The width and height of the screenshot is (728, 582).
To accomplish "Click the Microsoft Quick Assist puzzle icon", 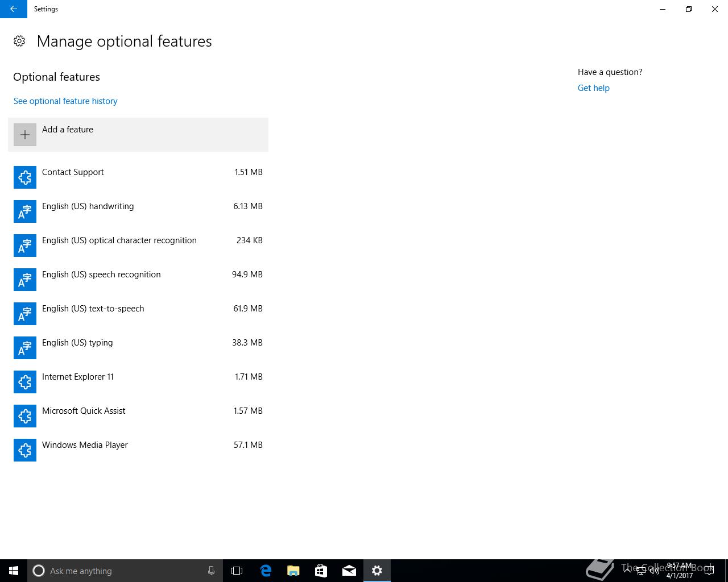I will 25,416.
